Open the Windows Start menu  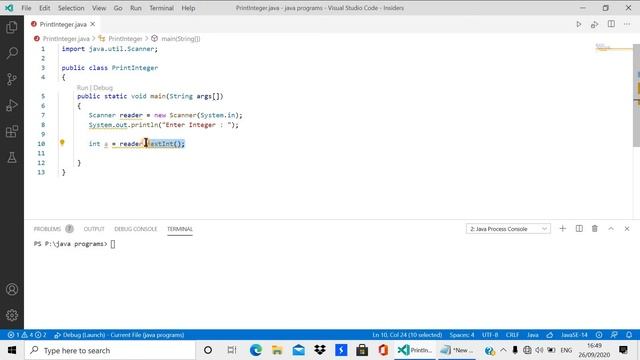[12, 350]
